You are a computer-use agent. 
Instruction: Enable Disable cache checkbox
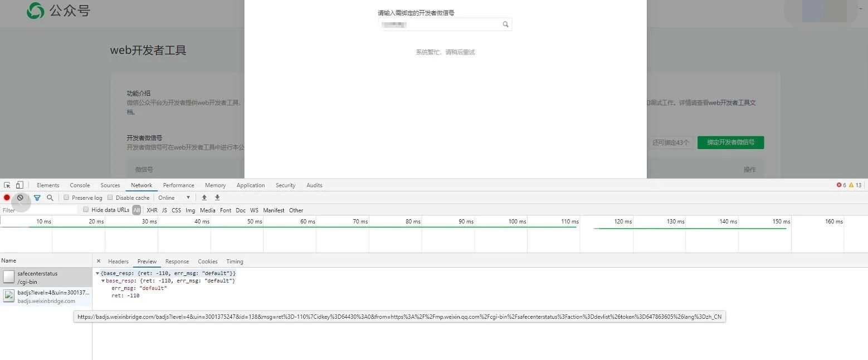point(110,198)
